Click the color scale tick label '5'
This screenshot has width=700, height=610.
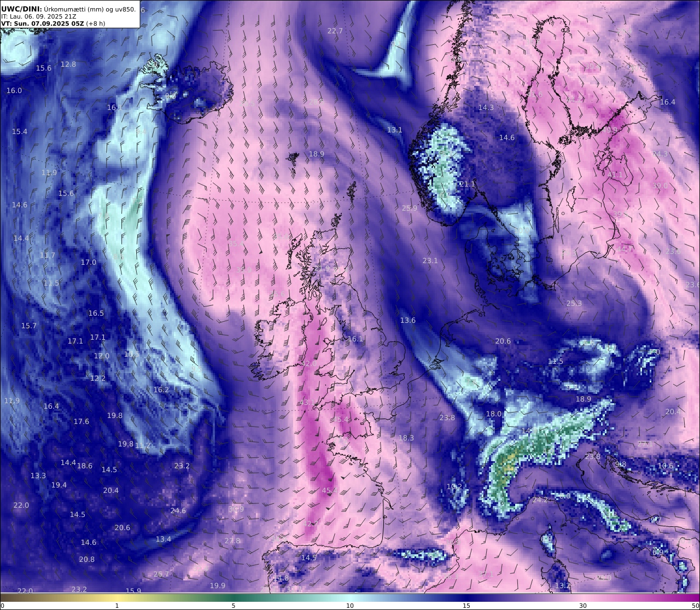[234, 606]
